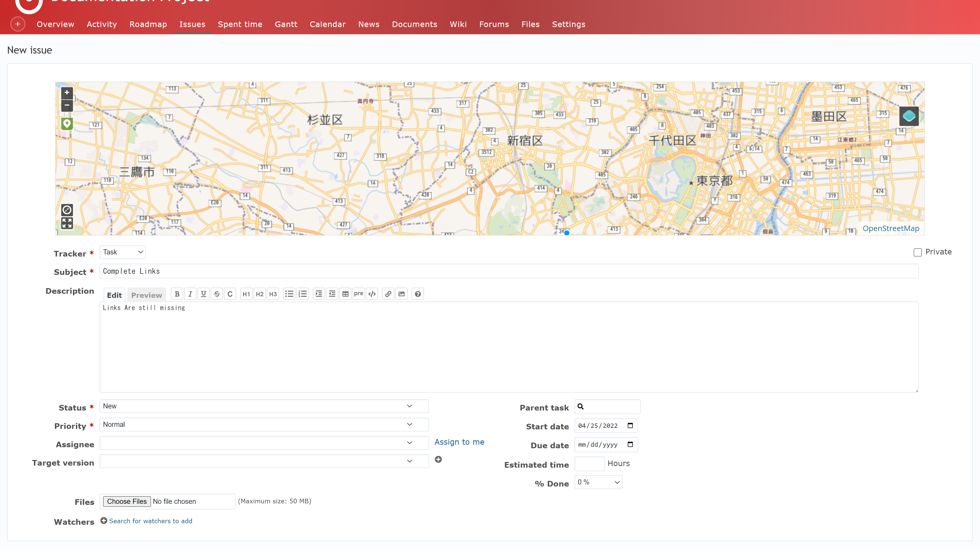Open the % Done dropdown
This screenshot has height=551, width=980.
tap(598, 482)
